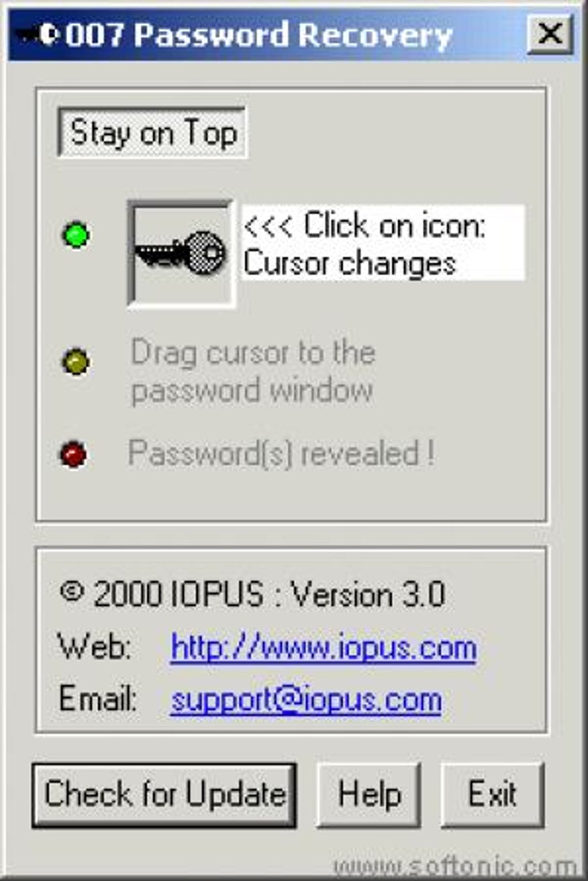
Task: Quit the program via the Exit button
Action: (x=492, y=794)
